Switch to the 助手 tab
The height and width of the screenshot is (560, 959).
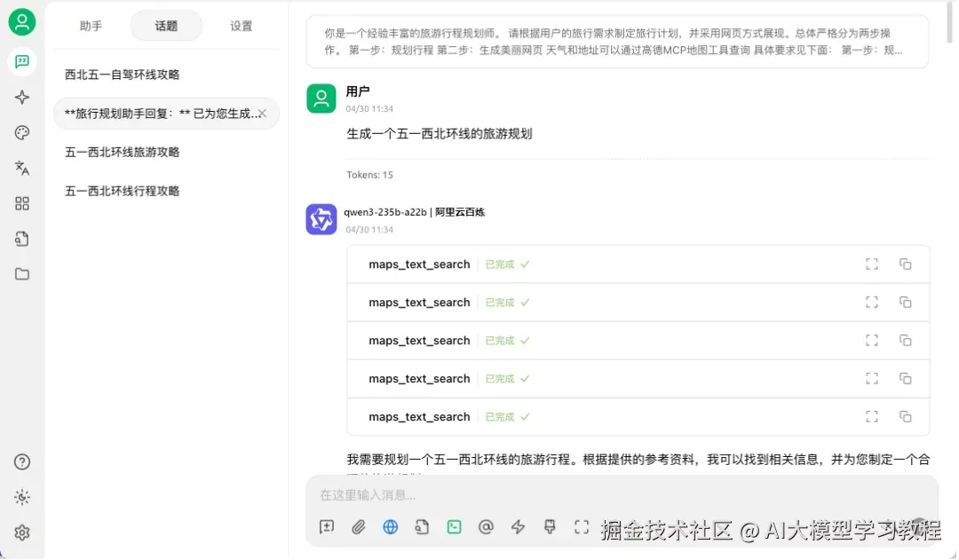coord(91,26)
